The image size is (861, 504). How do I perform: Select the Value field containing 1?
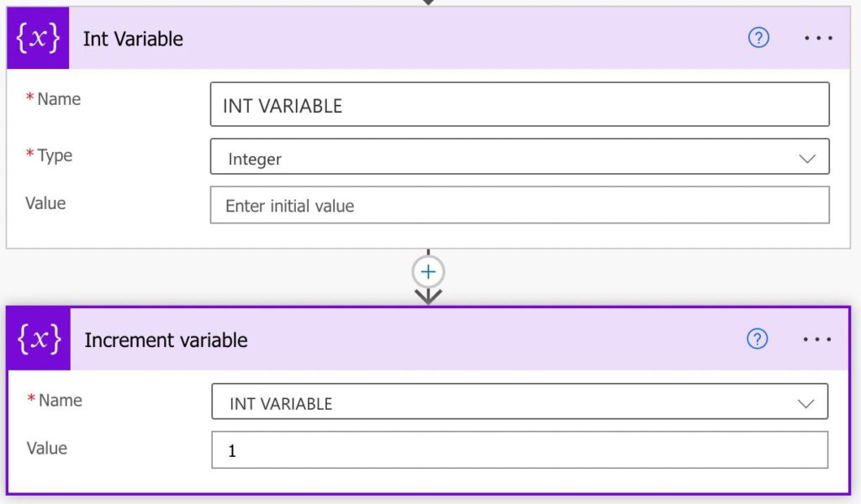(x=519, y=450)
